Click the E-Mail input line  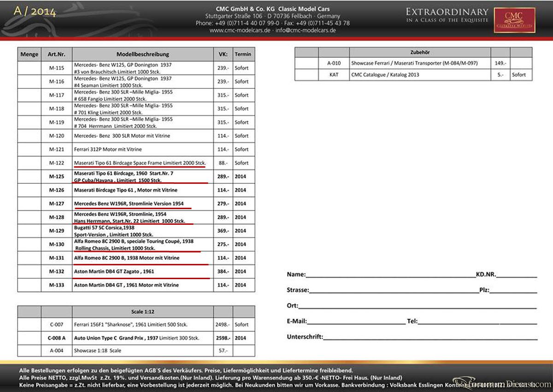click(356, 322)
